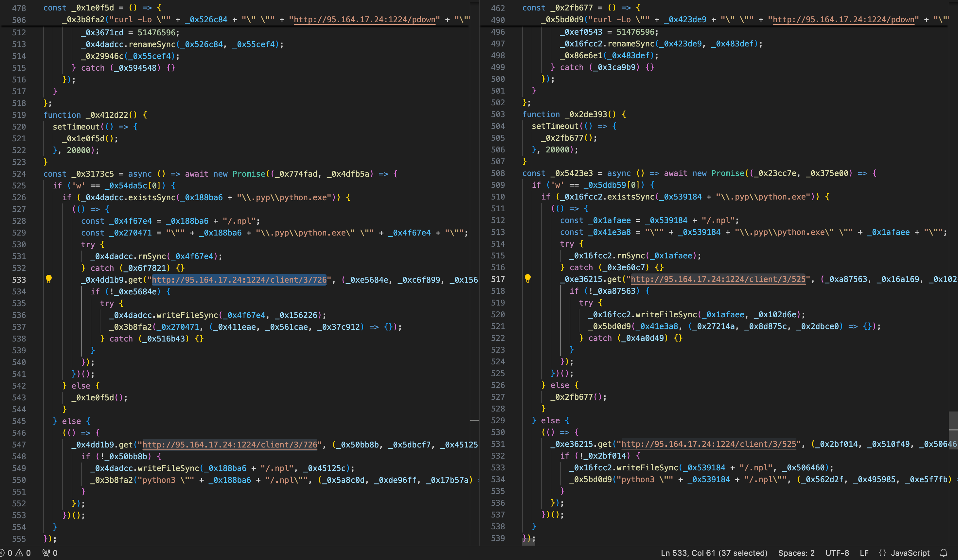Open the LF end-of-line sequence selector
This screenshot has height=560, width=958.
864,553
